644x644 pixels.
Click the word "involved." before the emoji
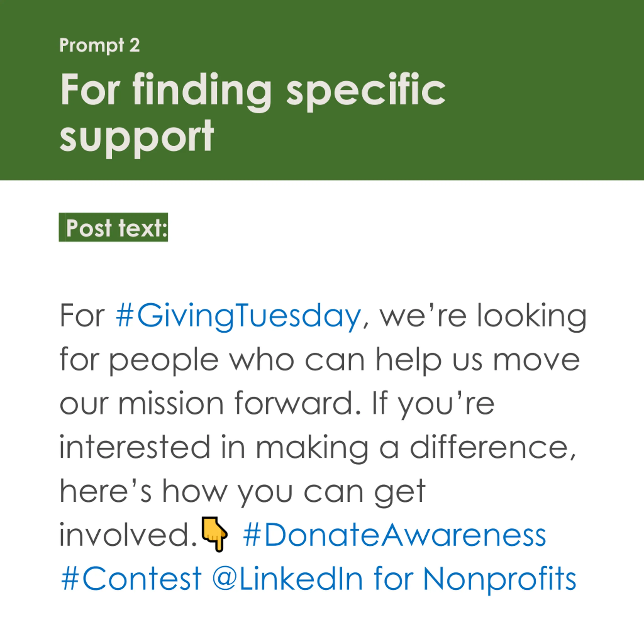[x=129, y=535]
